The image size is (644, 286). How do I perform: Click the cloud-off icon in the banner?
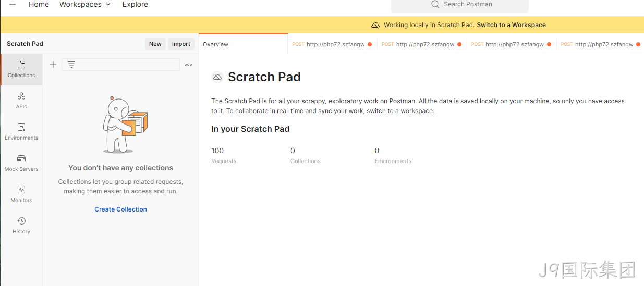pos(375,25)
